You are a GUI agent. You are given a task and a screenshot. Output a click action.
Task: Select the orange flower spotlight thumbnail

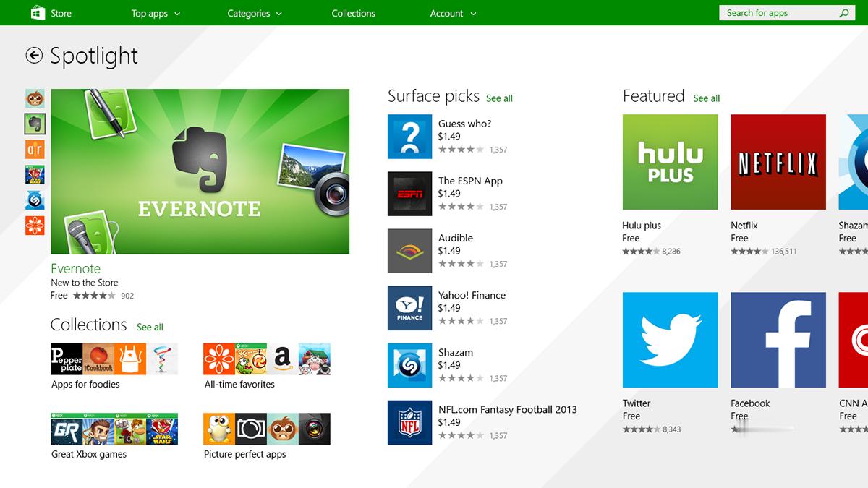pos(35,225)
